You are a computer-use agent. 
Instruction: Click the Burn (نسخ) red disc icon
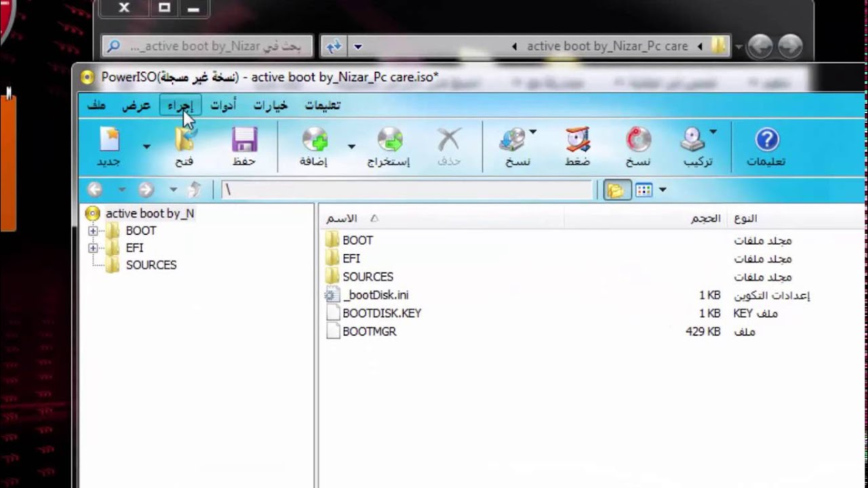pyautogui.click(x=637, y=140)
